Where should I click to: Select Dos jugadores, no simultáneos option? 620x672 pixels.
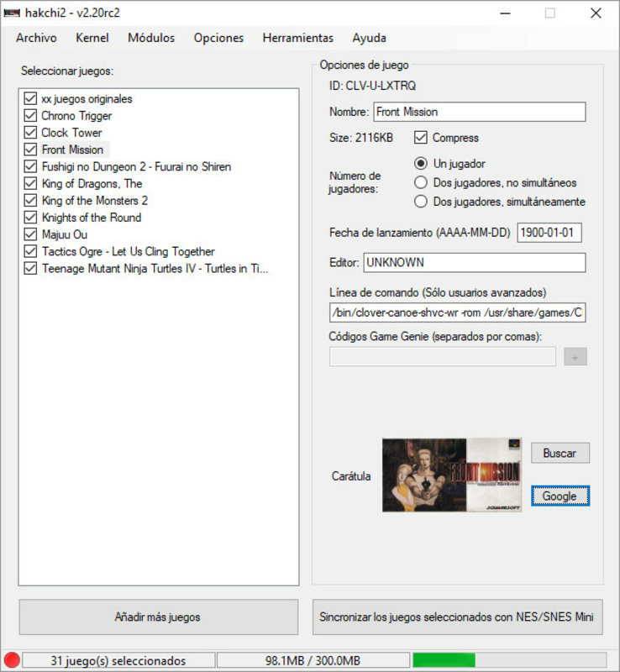[421, 182]
